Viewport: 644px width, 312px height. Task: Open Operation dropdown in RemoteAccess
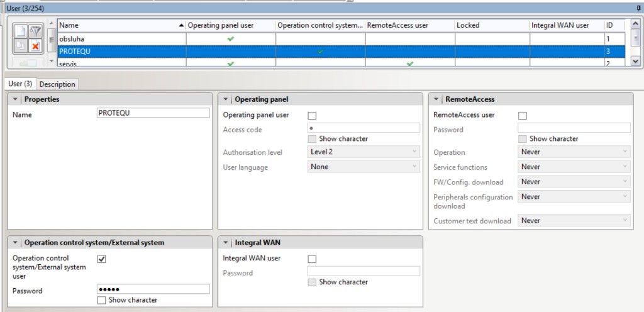pos(574,152)
